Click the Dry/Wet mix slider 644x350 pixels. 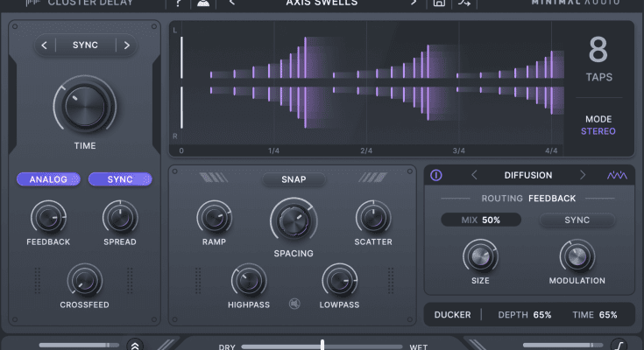click(x=322, y=346)
